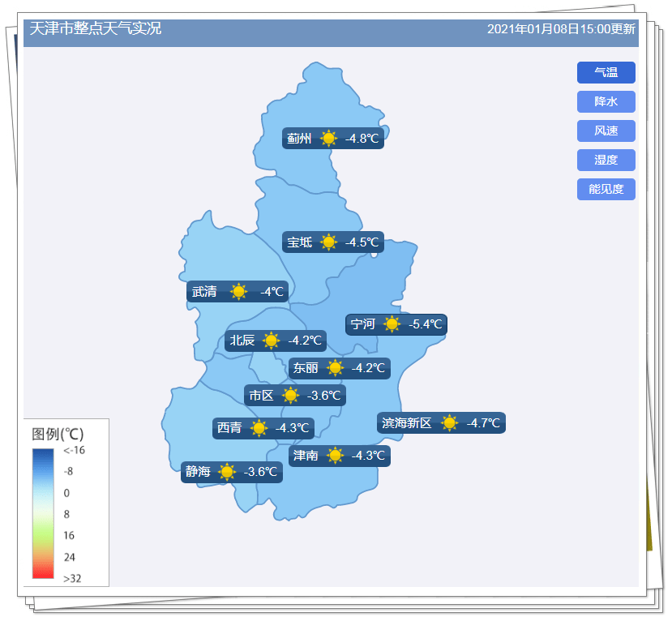The height and width of the screenshot is (617, 672).
Task: Select the 北辰 district name
Action: (x=242, y=341)
